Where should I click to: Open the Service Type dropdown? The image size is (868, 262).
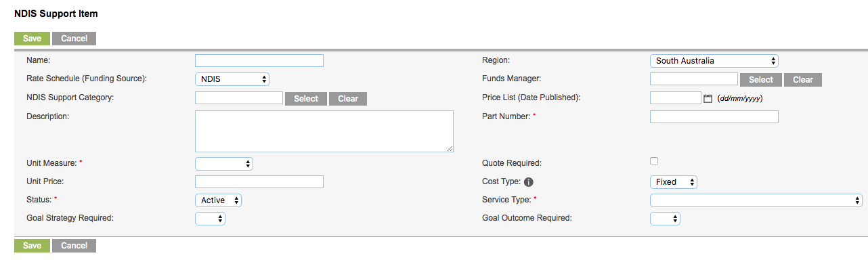click(756, 200)
